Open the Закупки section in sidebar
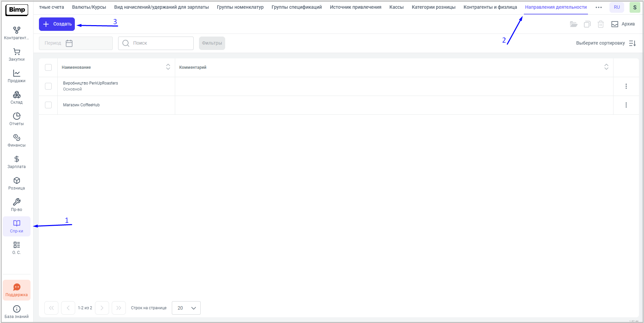This screenshot has height=323, width=644. (x=16, y=55)
